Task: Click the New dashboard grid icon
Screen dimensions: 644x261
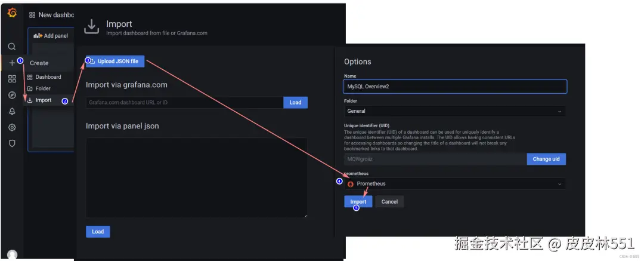Action: point(32,15)
